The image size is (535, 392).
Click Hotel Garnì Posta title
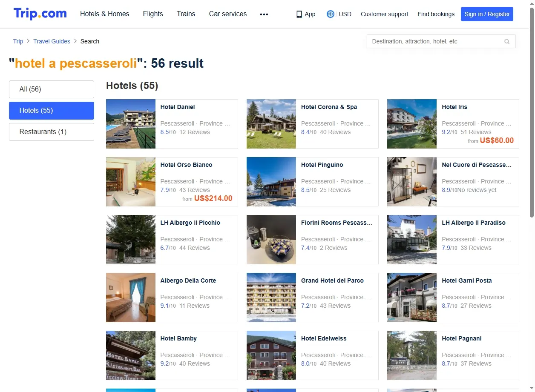pyautogui.click(x=467, y=280)
